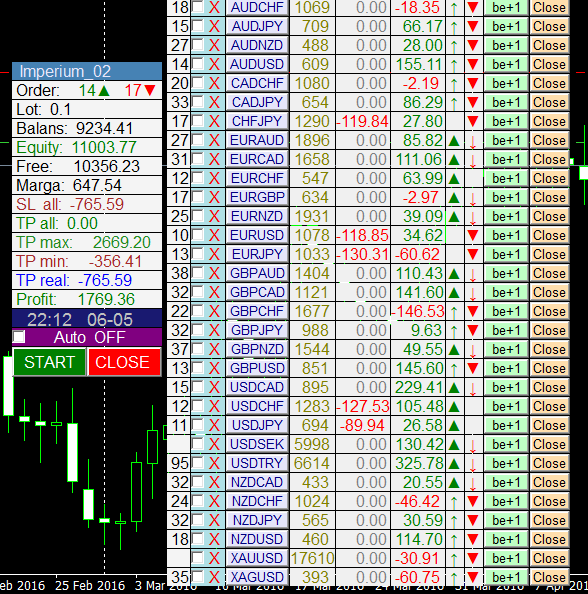Click the red X in the NZDUSD row
This screenshot has width=588, height=594.
[x=214, y=539]
